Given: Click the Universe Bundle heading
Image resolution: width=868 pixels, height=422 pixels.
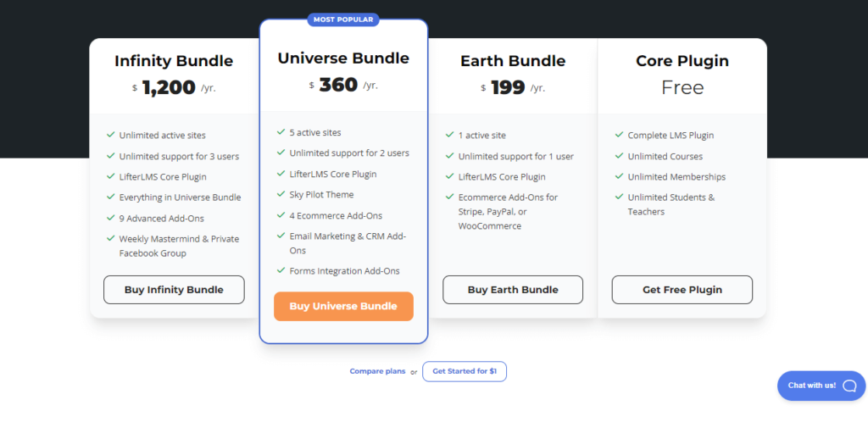Looking at the screenshot, I should coord(344,58).
